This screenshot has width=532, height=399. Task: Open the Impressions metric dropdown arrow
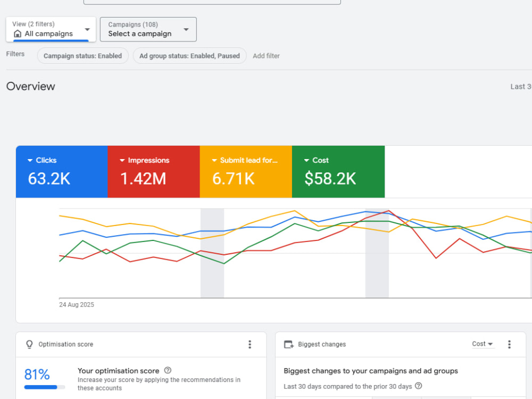(122, 160)
